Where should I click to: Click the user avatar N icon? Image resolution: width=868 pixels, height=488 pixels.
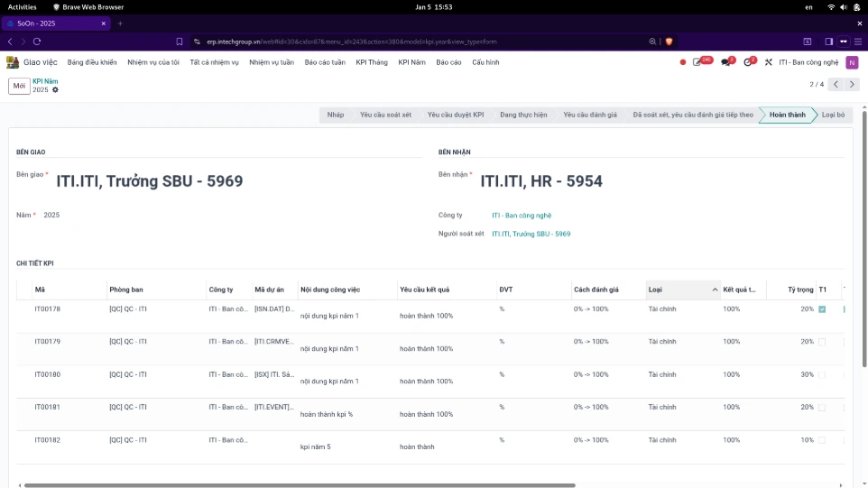852,62
